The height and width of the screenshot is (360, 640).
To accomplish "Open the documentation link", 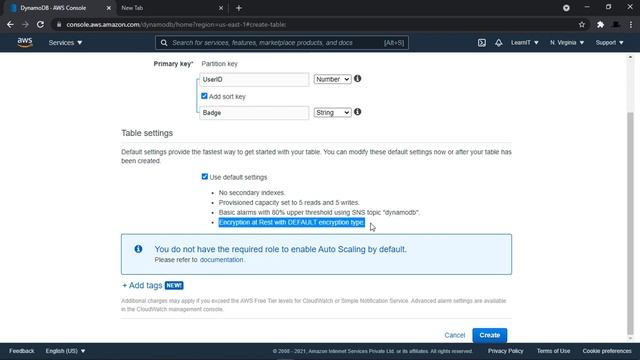I will pos(221,260).
